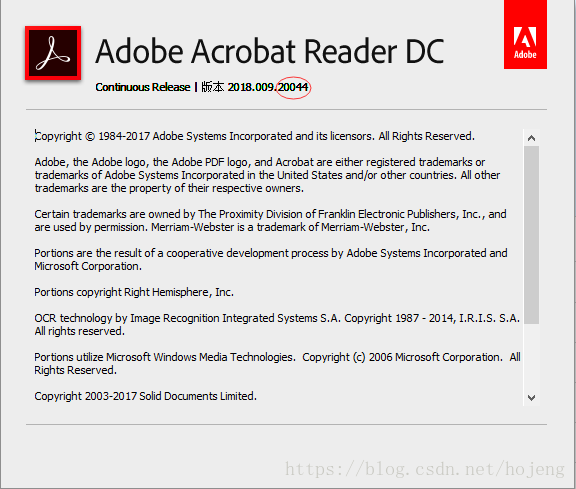Click the version number 2018.009.20044
This screenshot has height=489, width=576.
[268, 87]
